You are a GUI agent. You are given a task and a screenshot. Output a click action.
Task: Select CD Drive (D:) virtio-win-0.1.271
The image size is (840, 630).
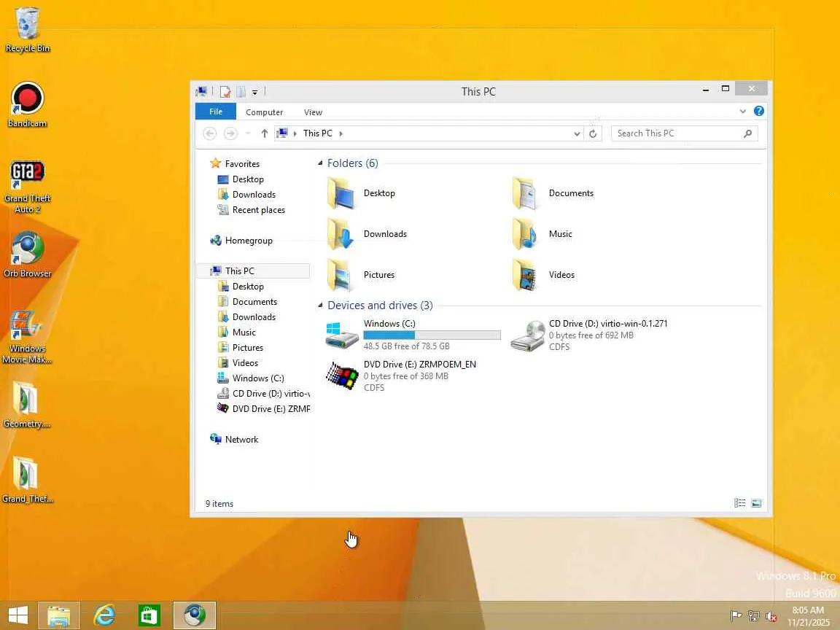click(589, 335)
